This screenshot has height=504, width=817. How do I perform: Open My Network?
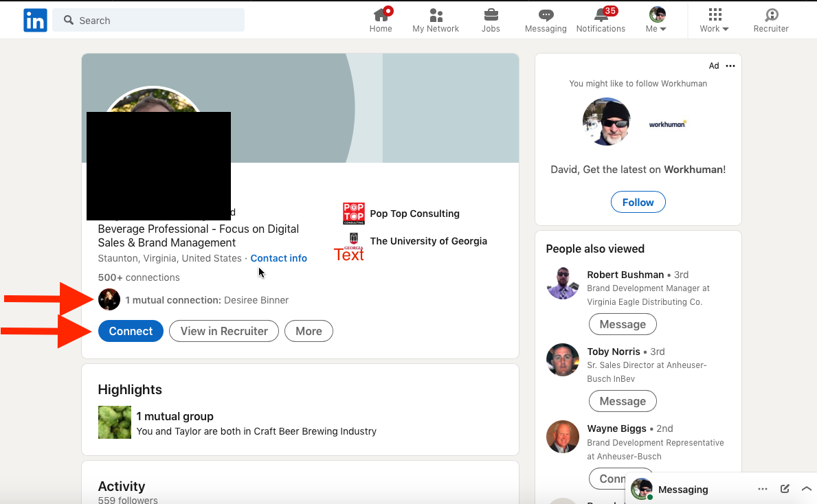pos(436,21)
